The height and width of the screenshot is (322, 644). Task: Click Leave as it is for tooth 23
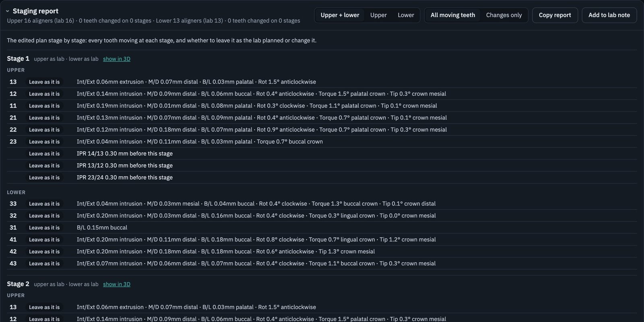pos(44,142)
